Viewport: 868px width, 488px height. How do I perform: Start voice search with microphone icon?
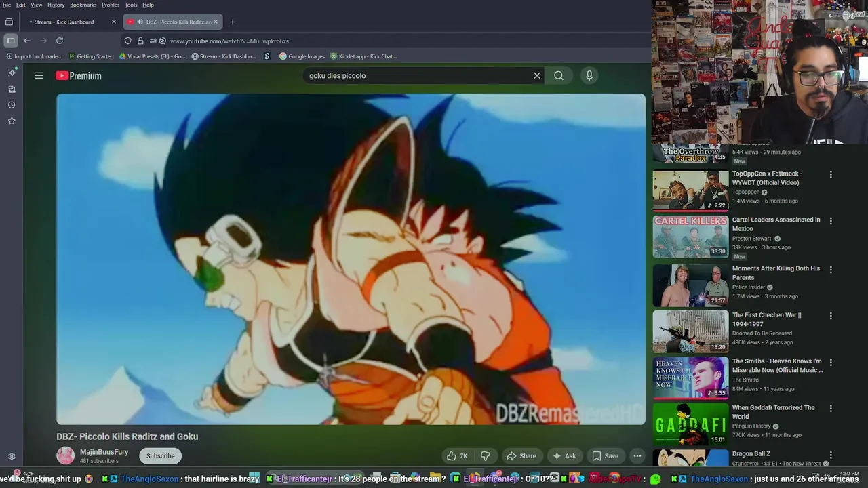coord(589,76)
